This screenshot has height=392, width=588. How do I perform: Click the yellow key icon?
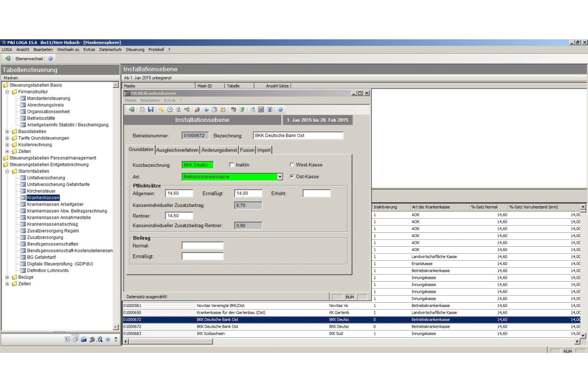(161, 110)
